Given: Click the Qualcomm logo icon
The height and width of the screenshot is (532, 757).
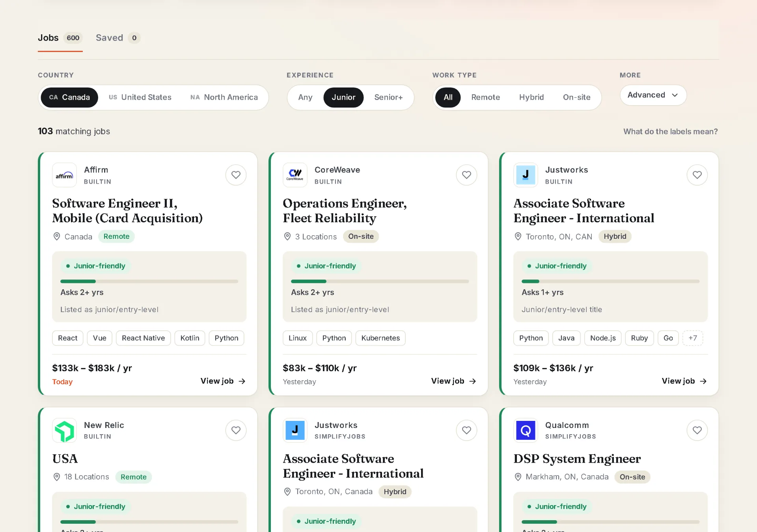Looking at the screenshot, I should coord(526,430).
